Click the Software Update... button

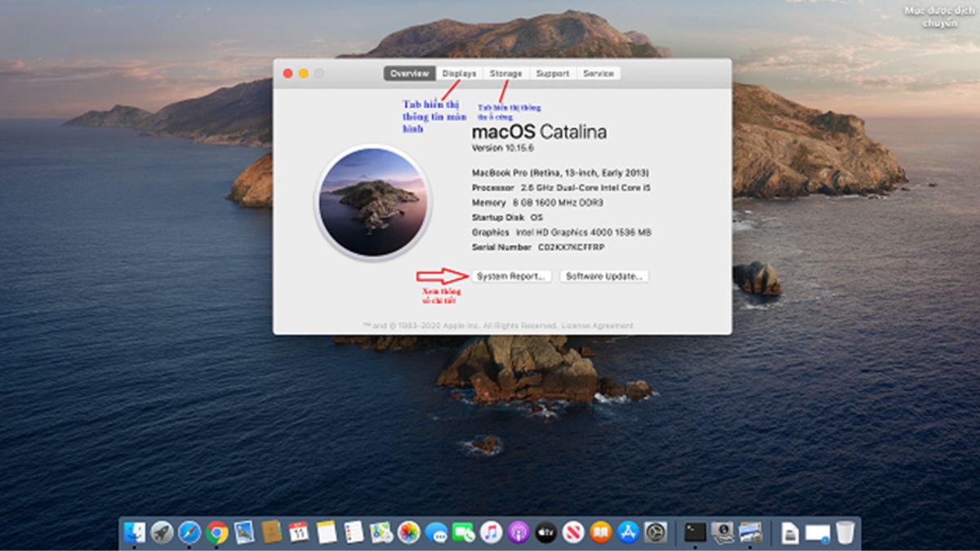coord(604,277)
